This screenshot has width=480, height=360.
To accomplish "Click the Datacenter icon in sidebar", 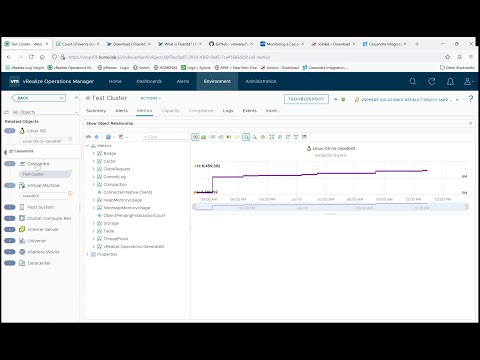I will click(22, 263).
